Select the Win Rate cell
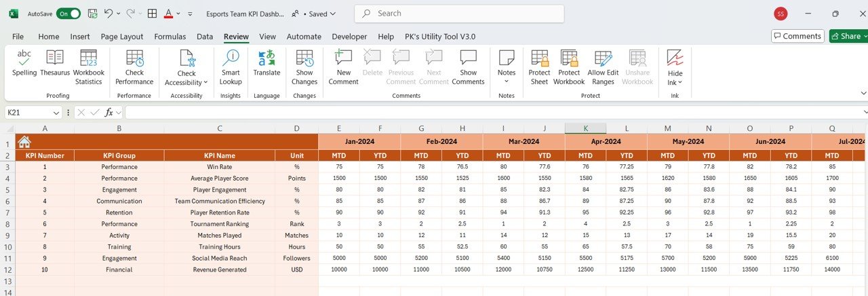This screenshot has width=868, height=296. click(x=220, y=167)
